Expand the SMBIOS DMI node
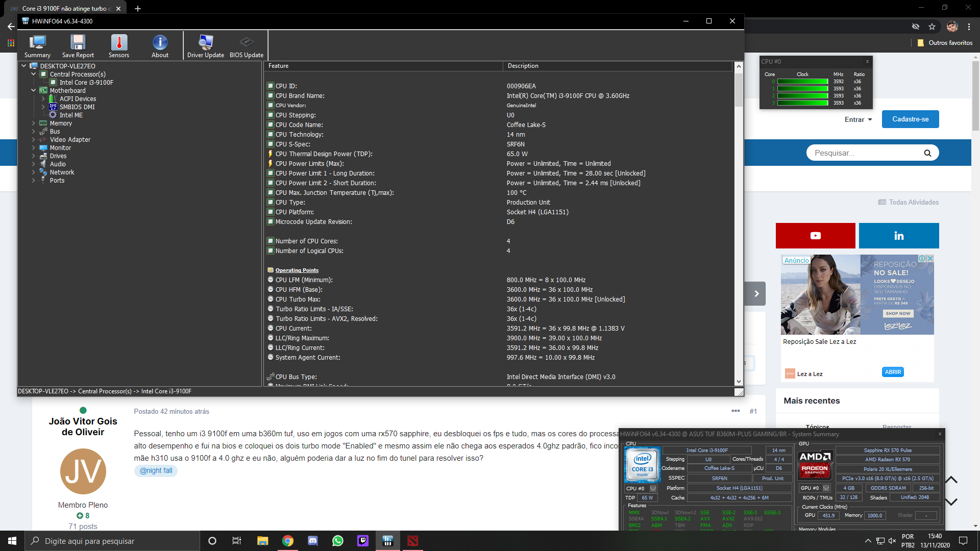Screen dimensions: 980x551 click(x=43, y=107)
